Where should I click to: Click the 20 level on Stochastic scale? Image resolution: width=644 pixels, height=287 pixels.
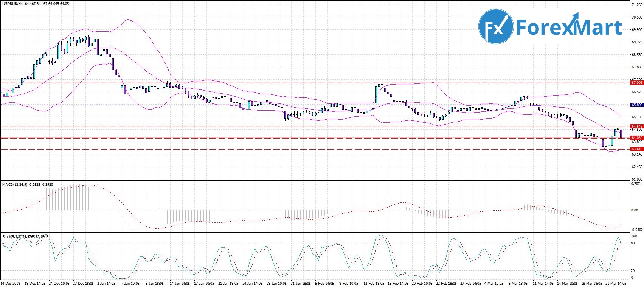point(632,271)
